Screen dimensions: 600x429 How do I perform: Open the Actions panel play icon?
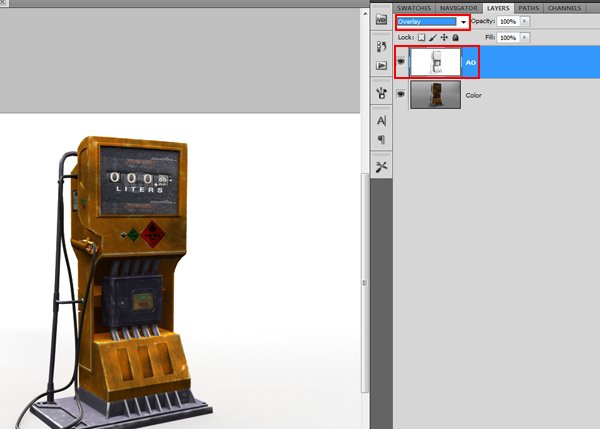tap(381, 65)
